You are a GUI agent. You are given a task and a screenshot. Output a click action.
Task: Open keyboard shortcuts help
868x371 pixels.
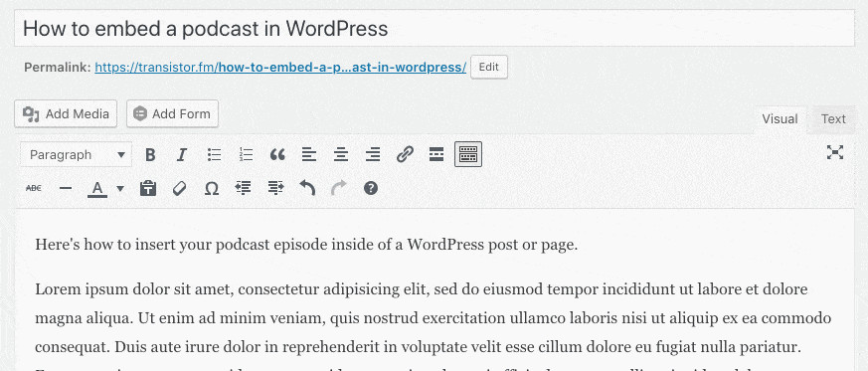coord(371,188)
